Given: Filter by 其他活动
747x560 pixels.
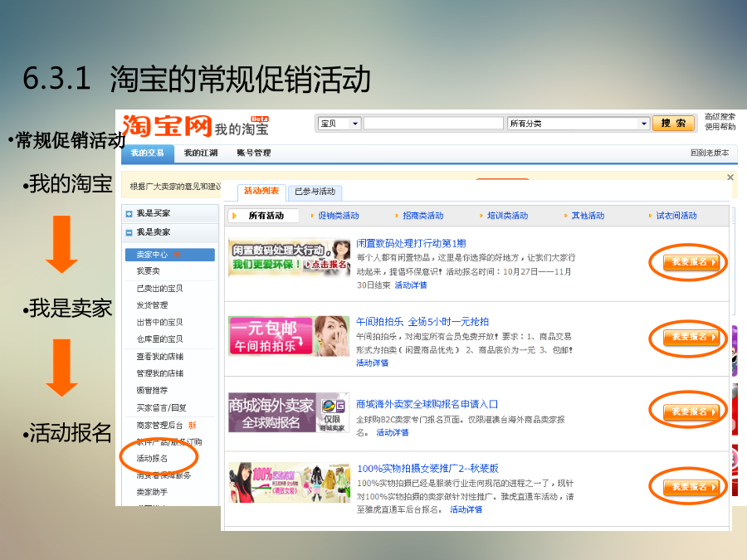Looking at the screenshot, I should coord(588,216).
